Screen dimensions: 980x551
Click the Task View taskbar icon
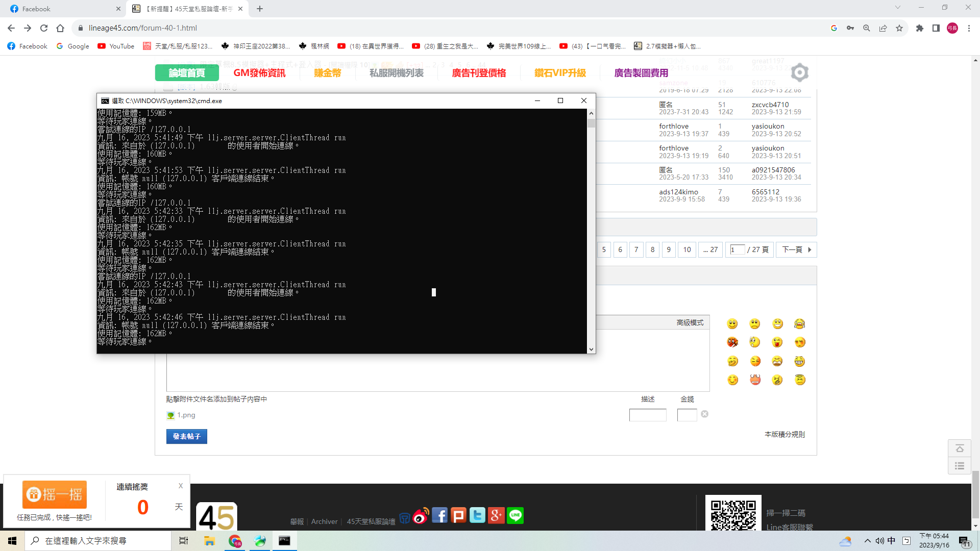click(184, 541)
